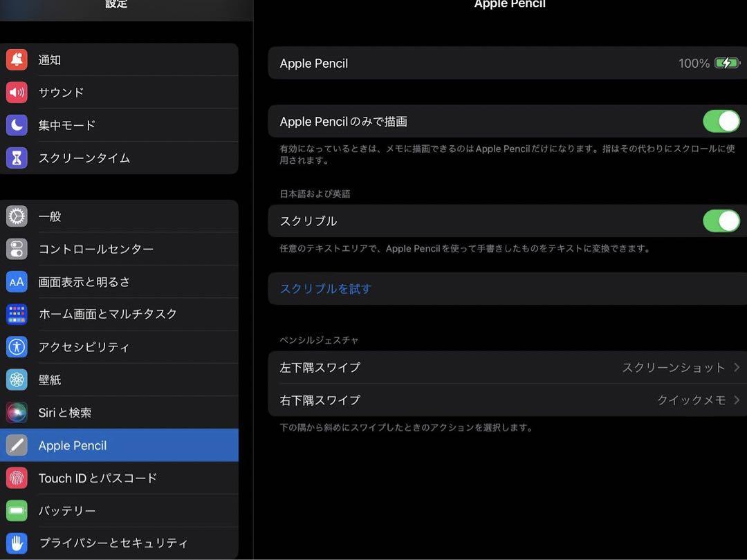Open 集中モード settings
The width and height of the screenshot is (747, 560).
click(119, 125)
